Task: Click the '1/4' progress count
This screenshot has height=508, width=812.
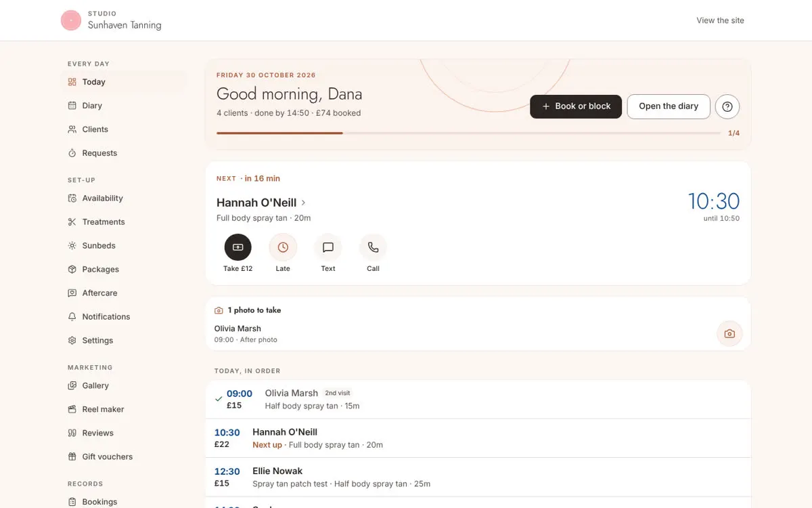Action: (734, 133)
